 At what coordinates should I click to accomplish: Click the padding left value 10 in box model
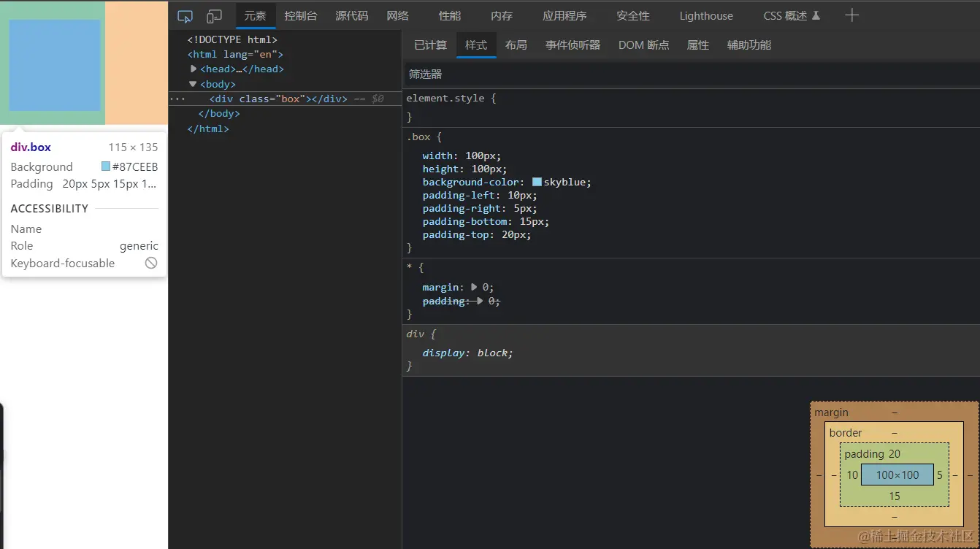pyautogui.click(x=852, y=475)
